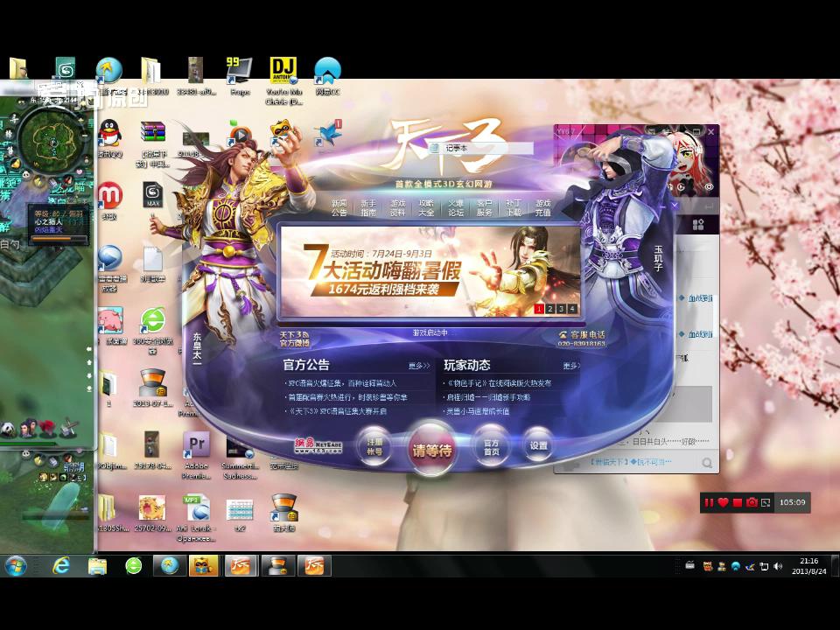Click the 官方首页 round button
The height and width of the screenshot is (630, 840).
coord(491,447)
